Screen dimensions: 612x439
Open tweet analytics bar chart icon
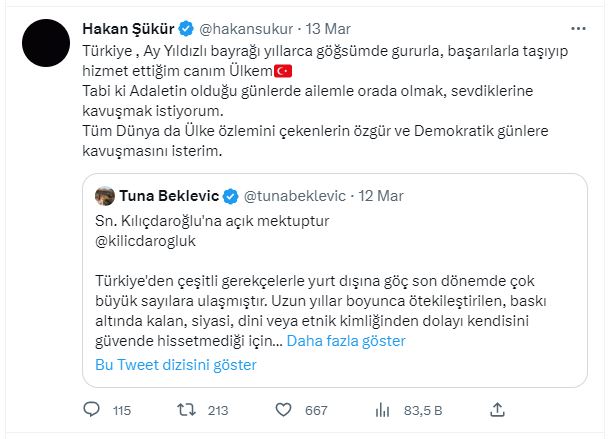tap(380, 409)
